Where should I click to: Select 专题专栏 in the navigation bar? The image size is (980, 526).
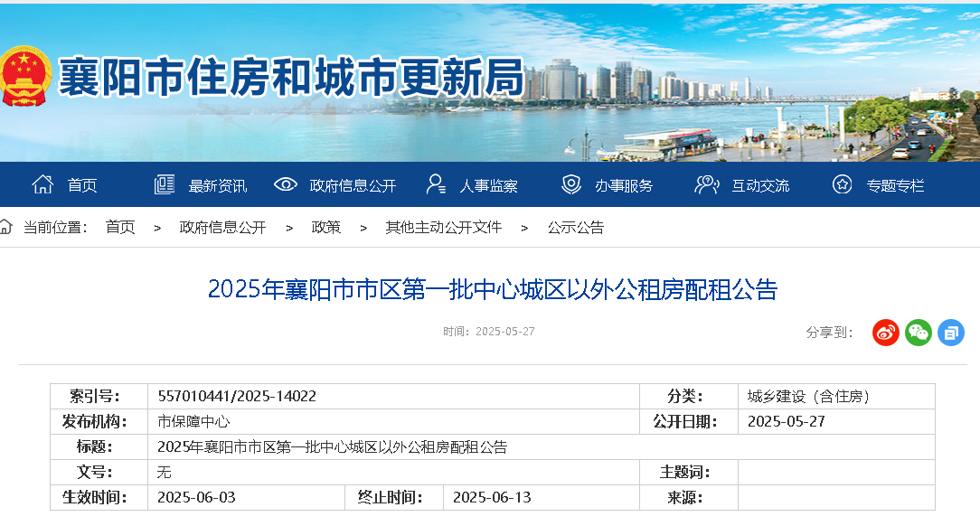(x=895, y=186)
